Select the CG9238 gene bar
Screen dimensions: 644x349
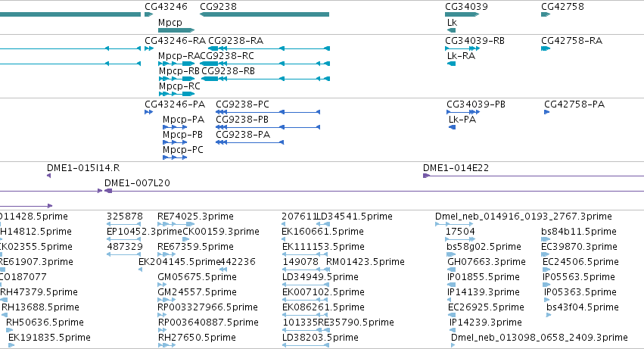point(265,14)
